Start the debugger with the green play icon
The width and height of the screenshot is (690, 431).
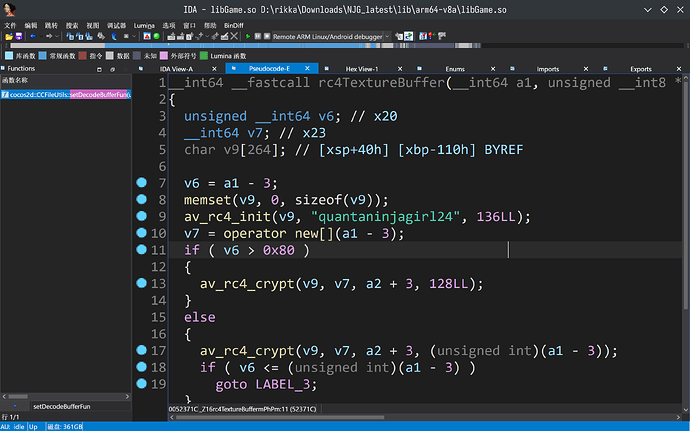(x=248, y=37)
